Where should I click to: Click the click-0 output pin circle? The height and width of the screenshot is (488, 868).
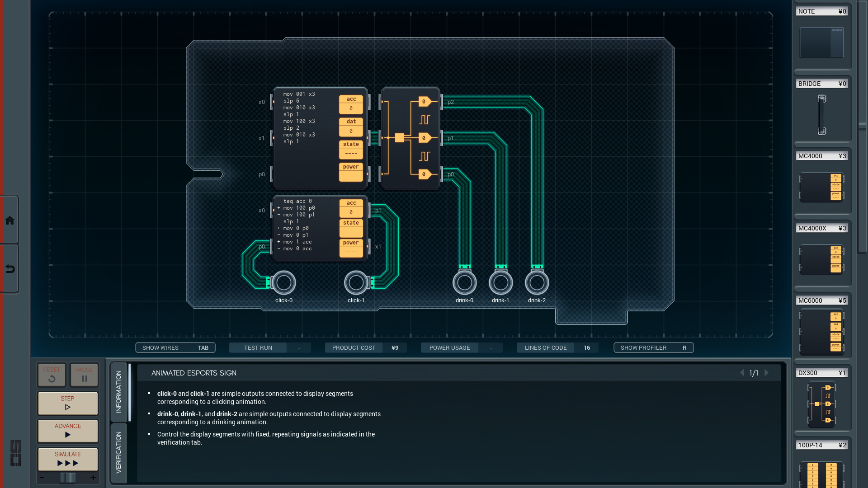coord(284,282)
